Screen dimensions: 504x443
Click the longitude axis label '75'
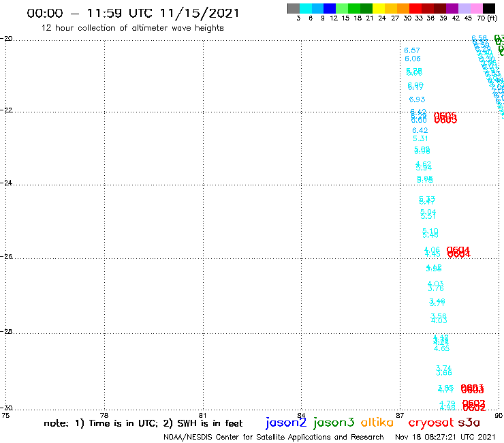point(5,415)
